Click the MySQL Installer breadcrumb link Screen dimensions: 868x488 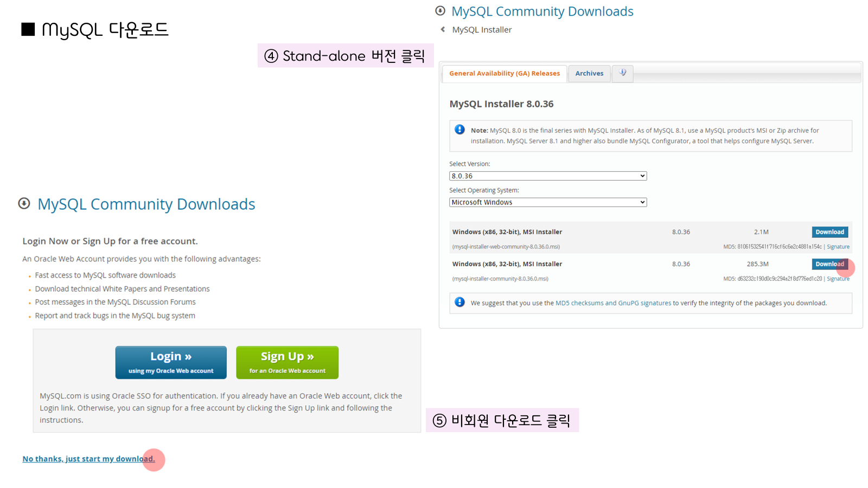[x=482, y=30]
